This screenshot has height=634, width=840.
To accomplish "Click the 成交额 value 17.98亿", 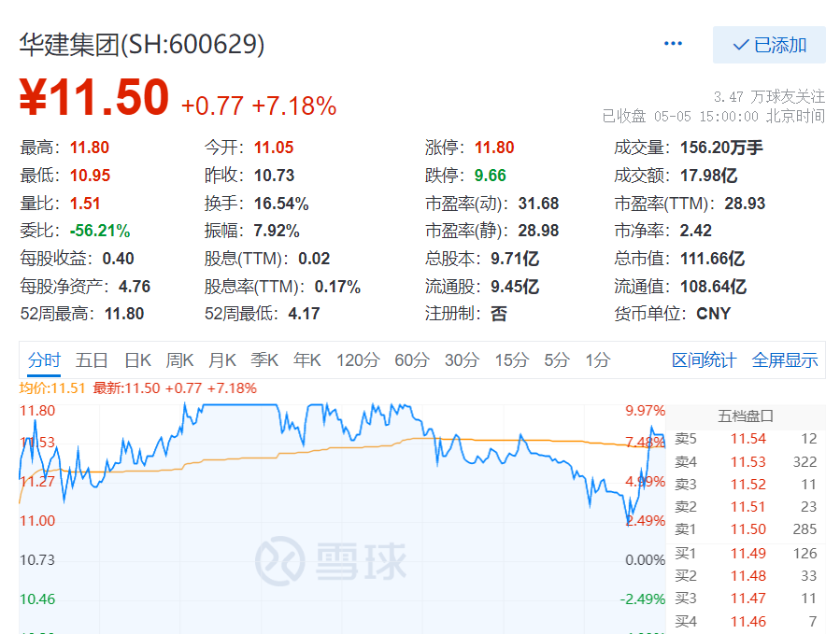I will coord(709,176).
